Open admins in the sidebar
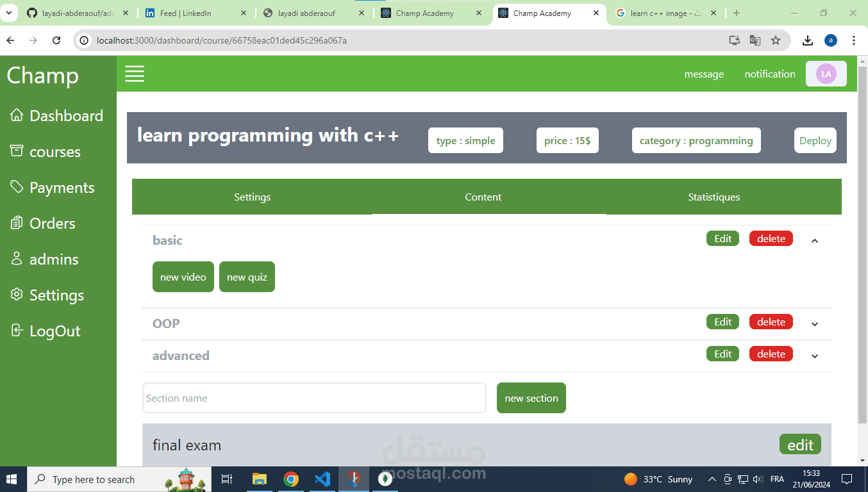The height and width of the screenshot is (492, 868). click(44, 259)
